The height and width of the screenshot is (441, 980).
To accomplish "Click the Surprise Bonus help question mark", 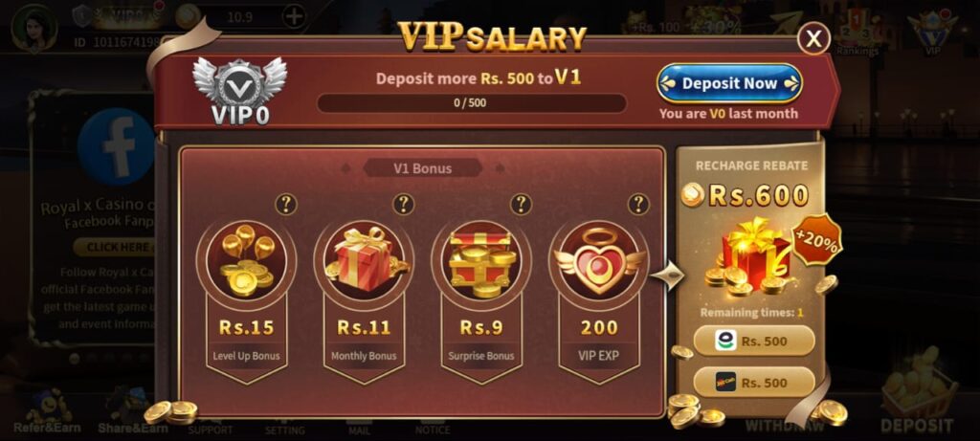I will (522, 205).
